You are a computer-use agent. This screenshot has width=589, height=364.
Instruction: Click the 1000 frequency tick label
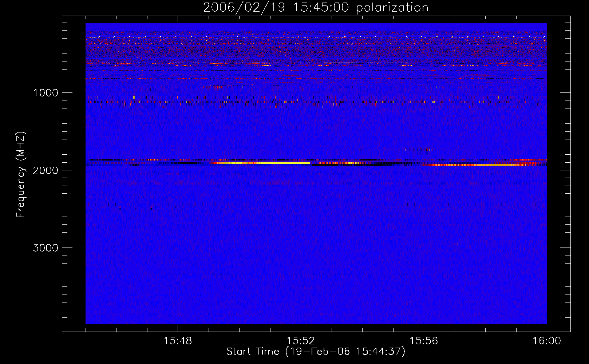point(46,93)
